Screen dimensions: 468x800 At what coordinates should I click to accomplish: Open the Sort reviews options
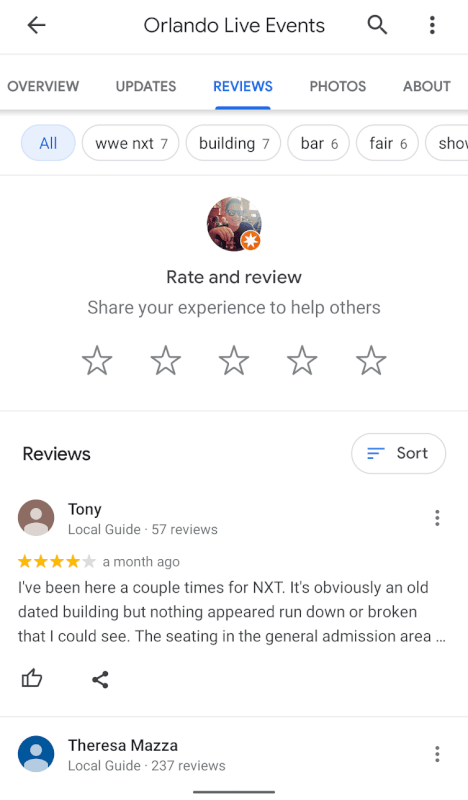pos(398,453)
